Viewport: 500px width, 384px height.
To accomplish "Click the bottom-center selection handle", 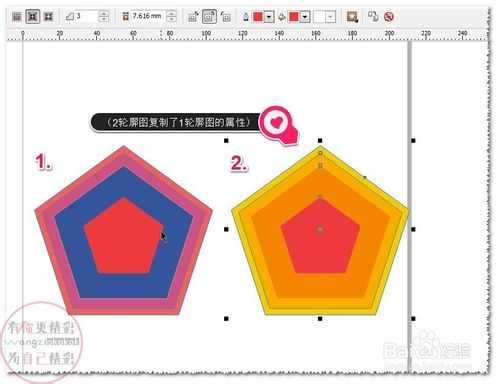I will click(320, 319).
